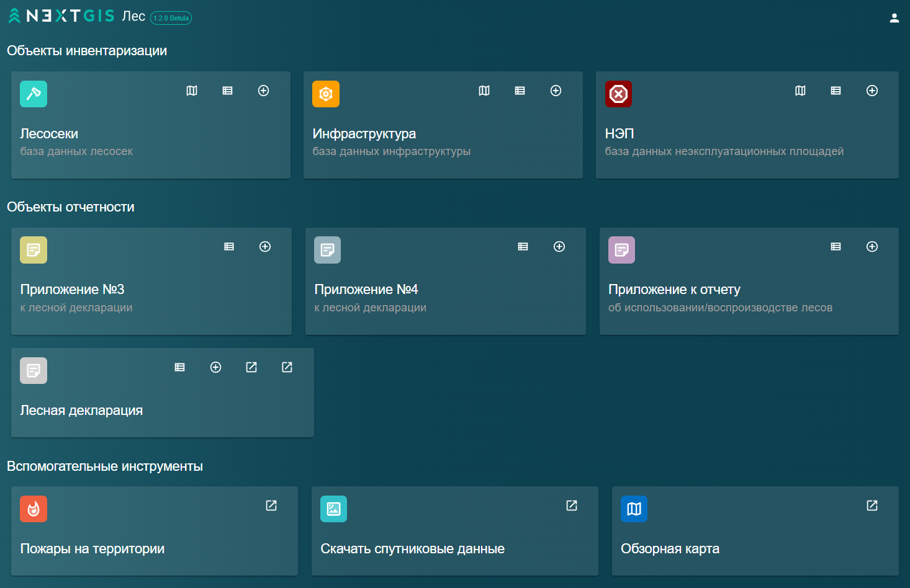Open the Пожары на территории external link
Viewport: 910px width, 588px height.
click(x=271, y=506)
